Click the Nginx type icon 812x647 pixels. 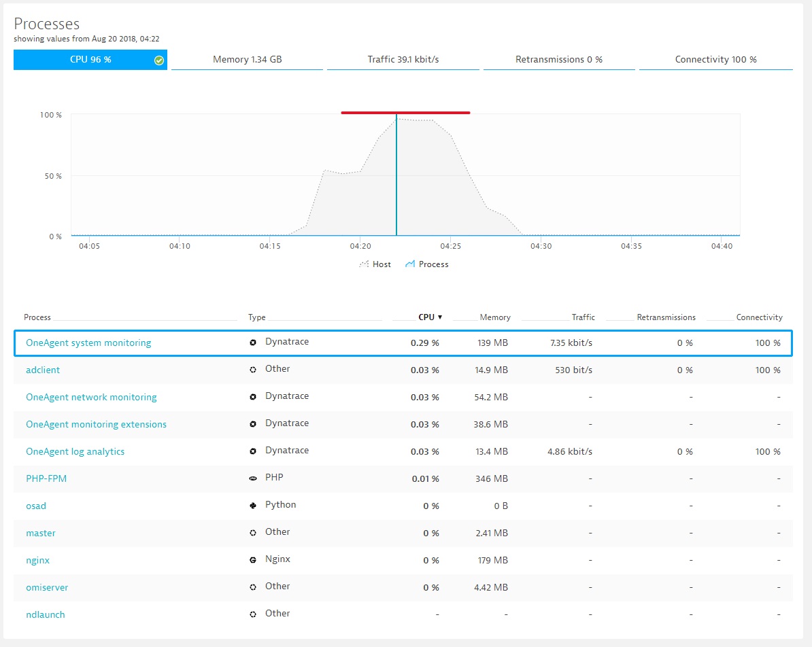coord(253,560)
